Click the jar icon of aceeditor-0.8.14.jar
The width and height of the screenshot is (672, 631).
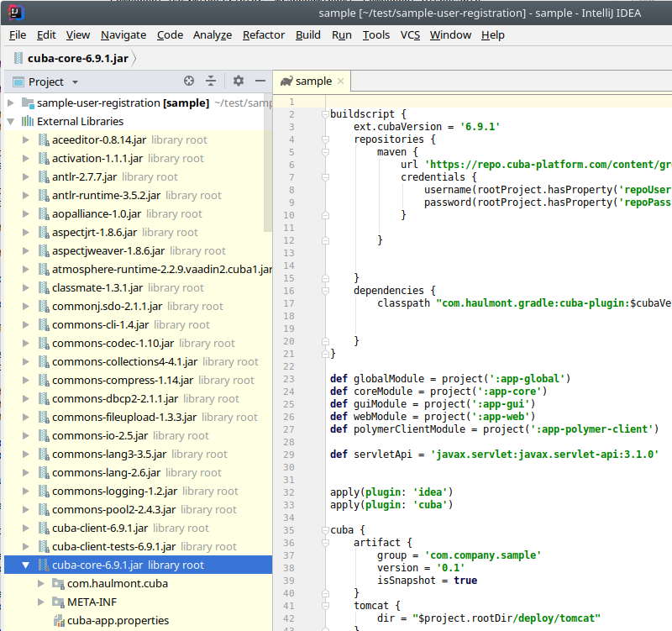[x=44, y=139]
